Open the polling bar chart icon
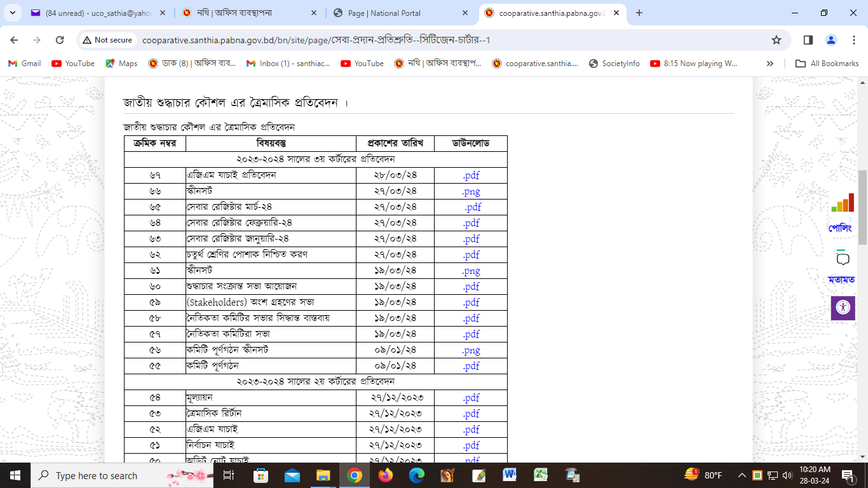The height and width of the screenshot is (488, 868). click(x=843, y=203)
